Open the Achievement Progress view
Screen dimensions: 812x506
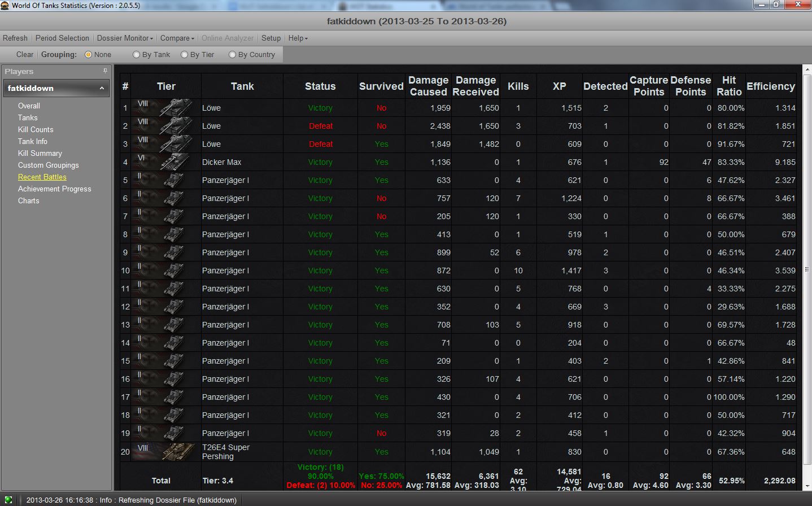click(x=54, y=189)
